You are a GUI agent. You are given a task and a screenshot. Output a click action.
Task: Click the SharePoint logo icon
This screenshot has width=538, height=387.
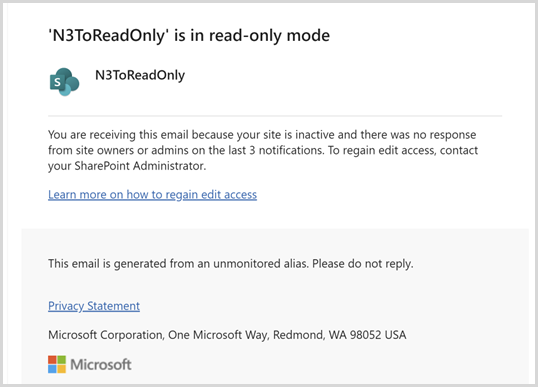coord(65,82)
